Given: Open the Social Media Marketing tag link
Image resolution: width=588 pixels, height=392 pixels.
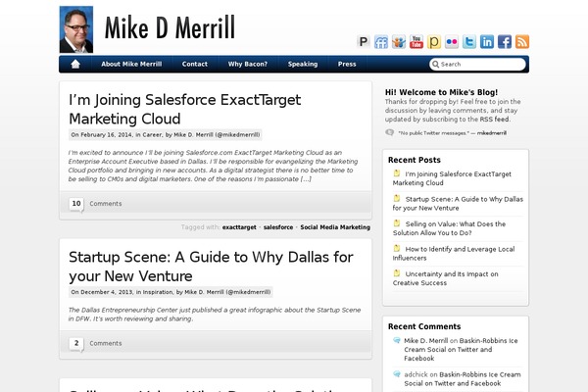Looking at the screenshot, I should 335,227.
